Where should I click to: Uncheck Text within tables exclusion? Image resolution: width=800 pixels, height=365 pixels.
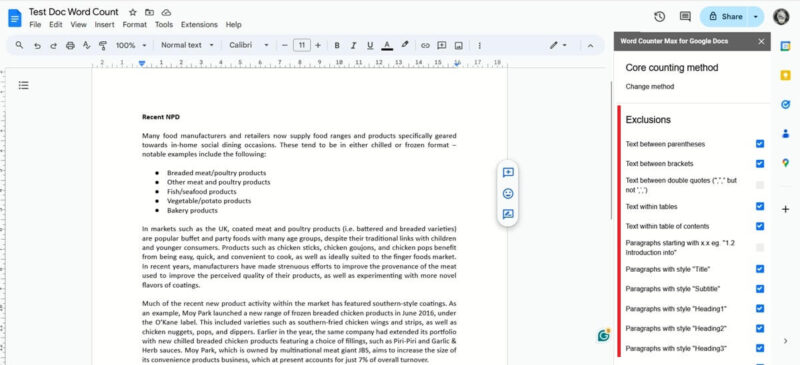coord(760,206)
